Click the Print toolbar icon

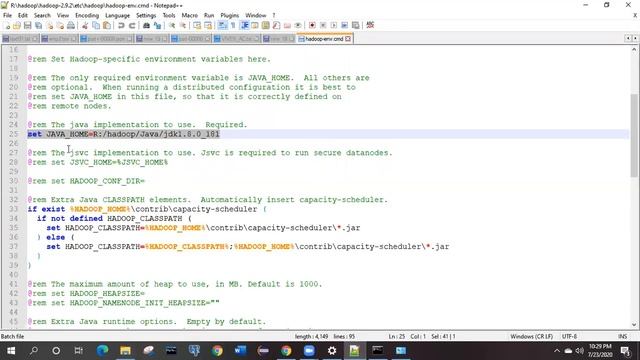(71, 25)
